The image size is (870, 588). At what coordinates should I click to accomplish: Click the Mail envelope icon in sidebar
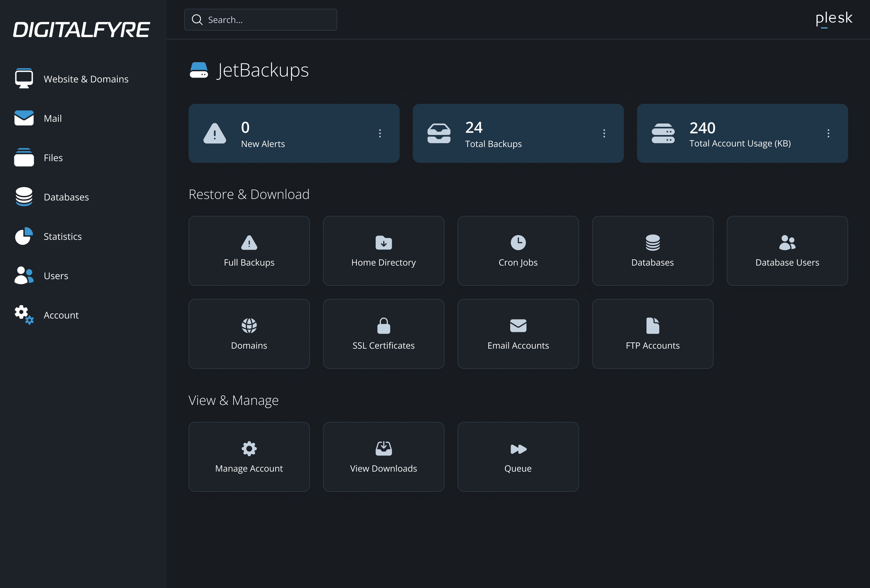click(x=24, y=118)
